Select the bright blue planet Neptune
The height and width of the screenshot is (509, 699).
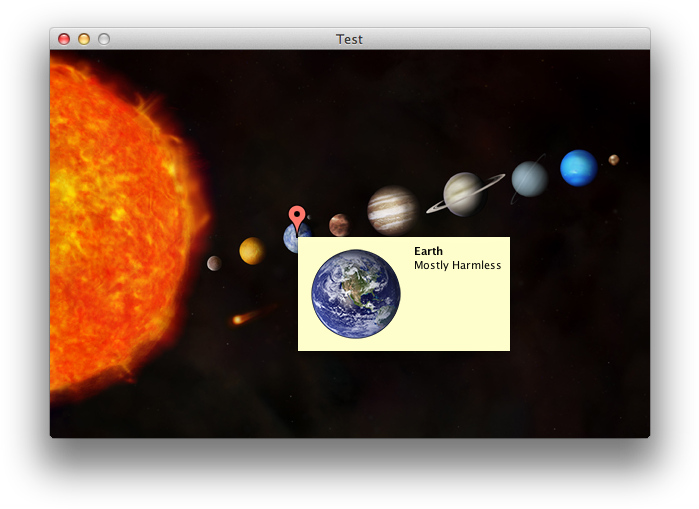coord(579,168)
